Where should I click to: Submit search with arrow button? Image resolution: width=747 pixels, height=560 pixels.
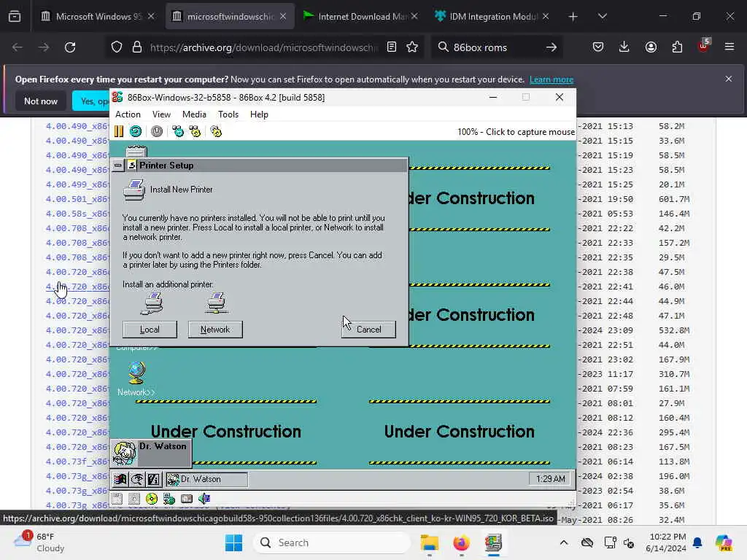[x=551, y=47]
